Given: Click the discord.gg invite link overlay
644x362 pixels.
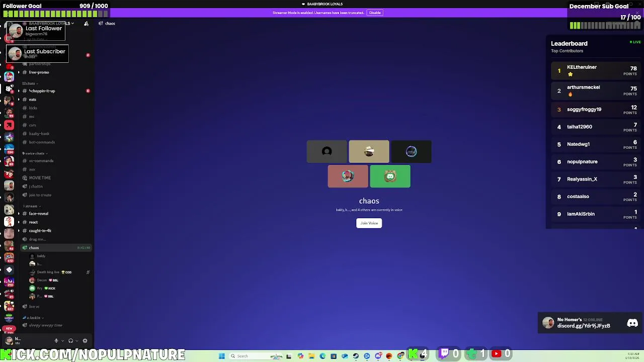Looking at the screenshot, I should [x=584, y=326].
